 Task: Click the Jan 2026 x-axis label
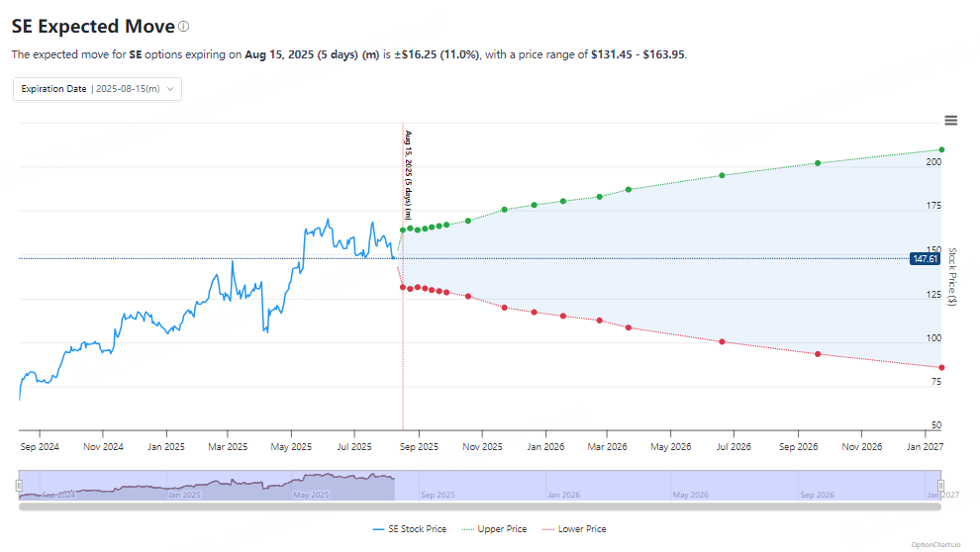(545, 447)
